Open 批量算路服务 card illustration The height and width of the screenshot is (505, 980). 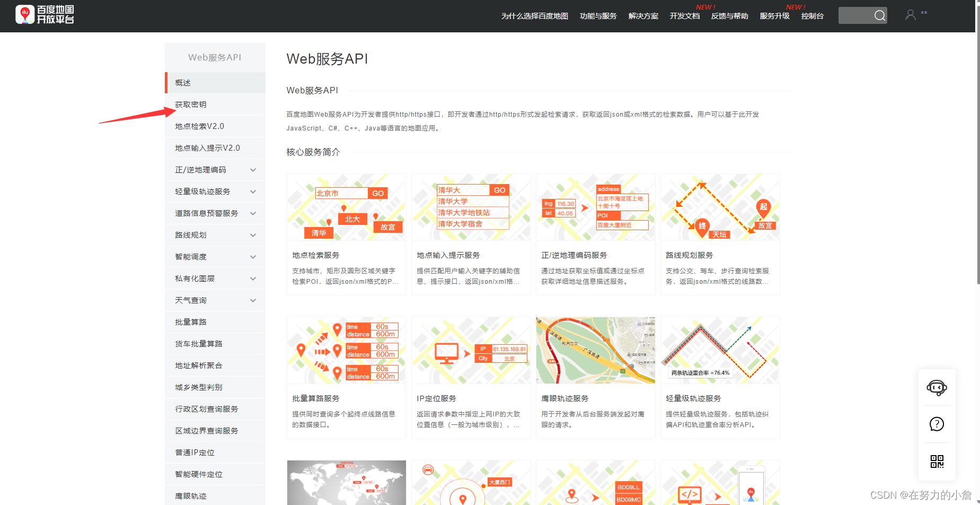click(x=347, y=351)
